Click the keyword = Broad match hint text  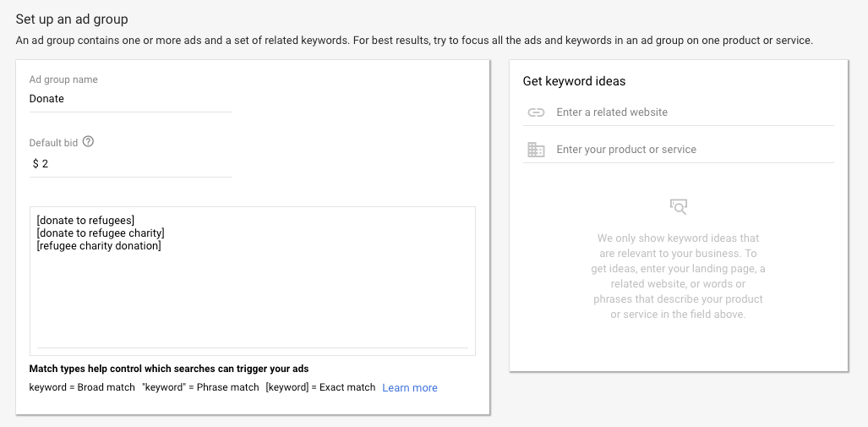82,387
